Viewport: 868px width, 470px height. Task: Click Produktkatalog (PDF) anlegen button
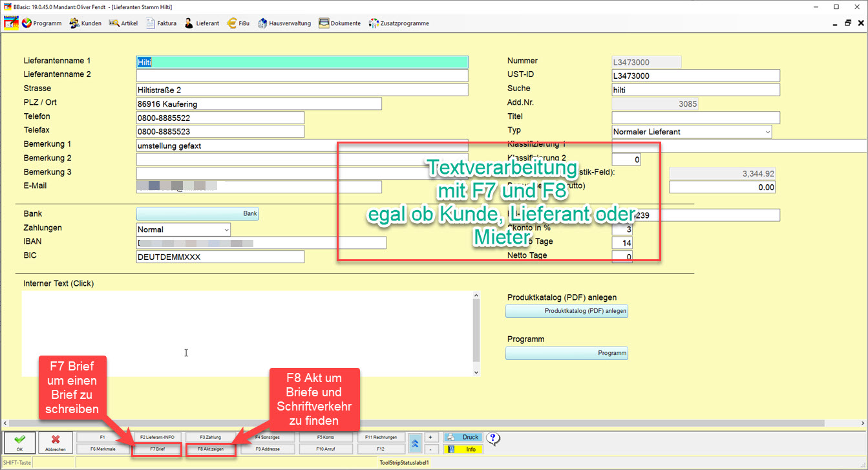click(566, 311)
